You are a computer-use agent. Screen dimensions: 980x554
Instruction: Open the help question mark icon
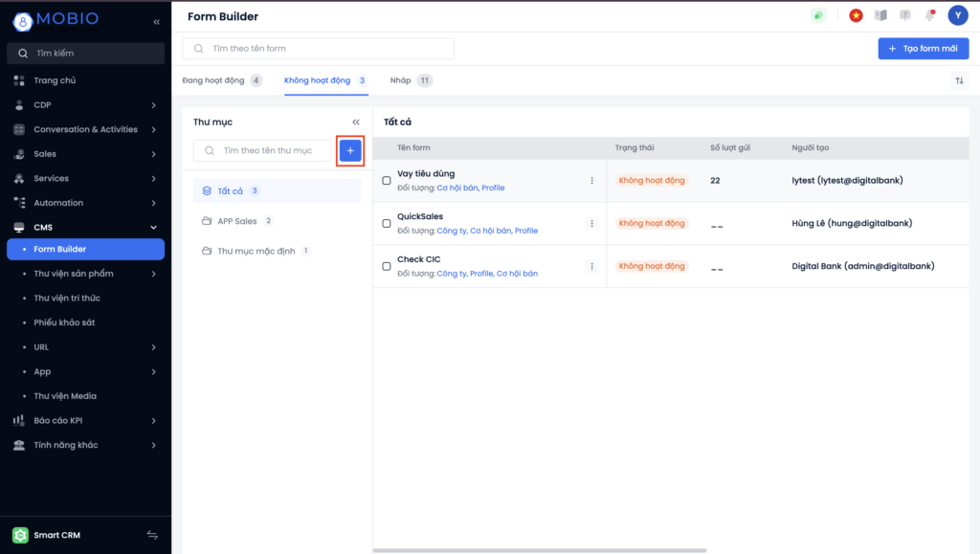click(x=904, y=15)
